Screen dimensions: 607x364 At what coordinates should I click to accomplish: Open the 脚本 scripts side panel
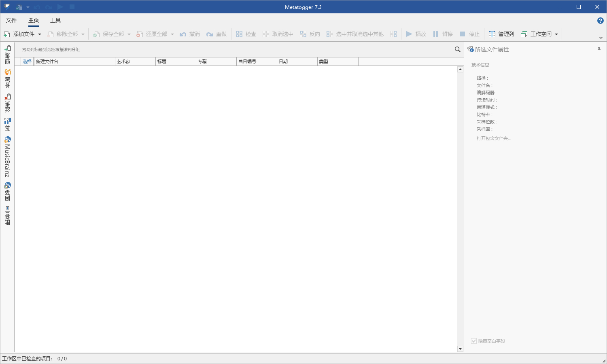pyautogui.click(x=7, y=79)
